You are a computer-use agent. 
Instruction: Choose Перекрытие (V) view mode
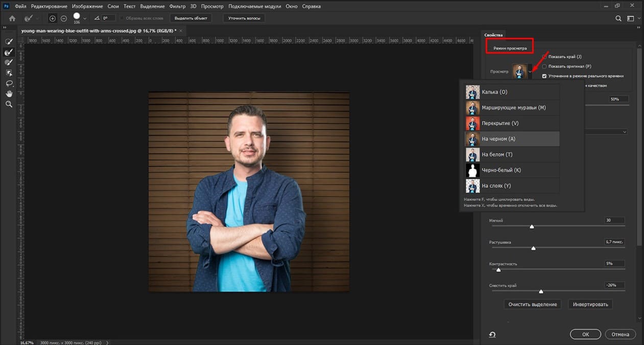512,123
